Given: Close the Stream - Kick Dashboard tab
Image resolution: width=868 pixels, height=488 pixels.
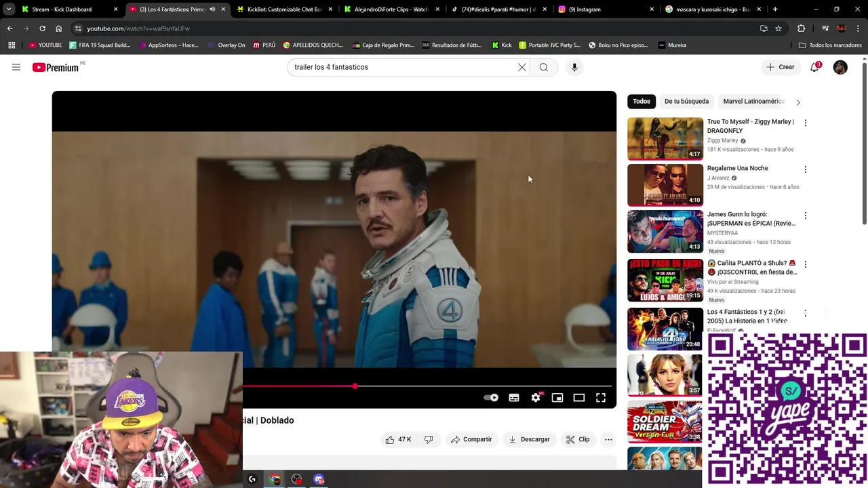Looking at the screenshot, I should point(116,9).
